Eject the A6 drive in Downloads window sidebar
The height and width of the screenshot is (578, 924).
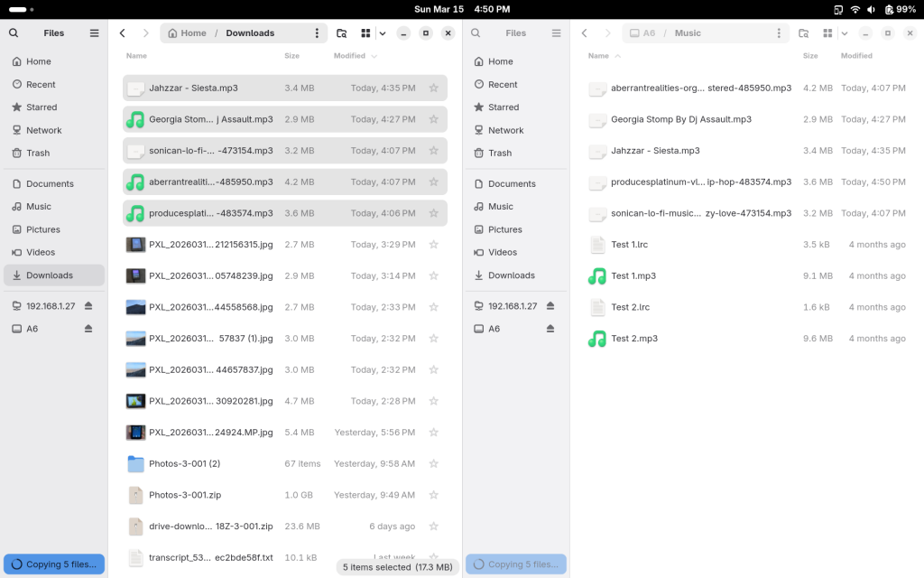88,329
